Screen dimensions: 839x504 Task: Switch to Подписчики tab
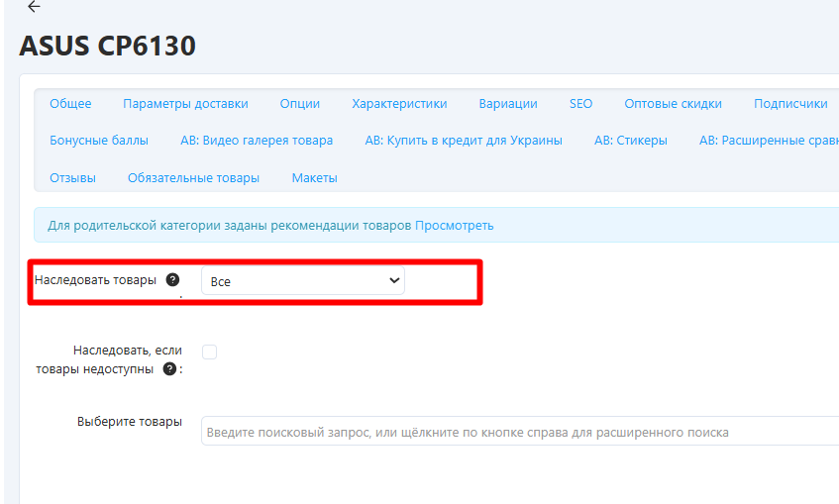point(790,104)
